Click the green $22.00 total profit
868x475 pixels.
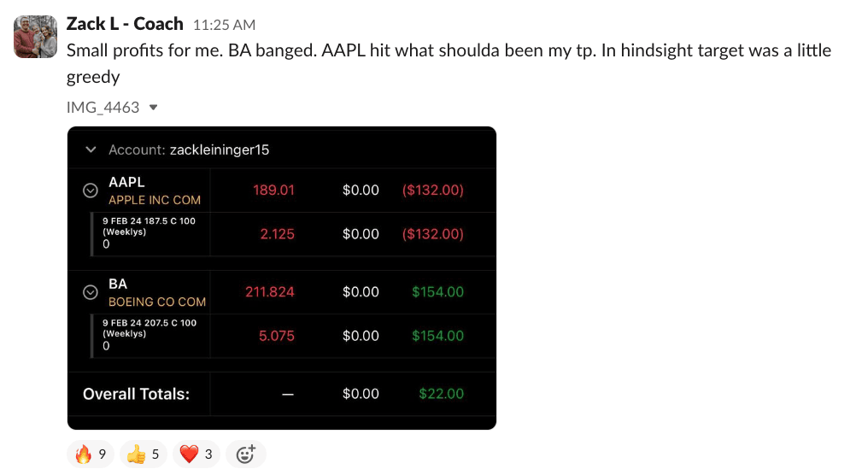[441, 394]
